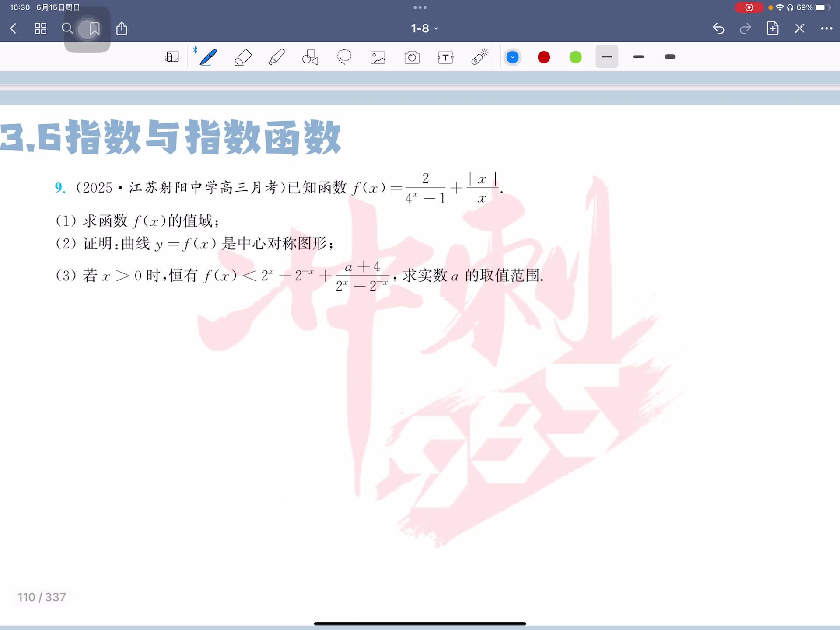
Task: Select the Eraser tool
Action: pos(243,57)
